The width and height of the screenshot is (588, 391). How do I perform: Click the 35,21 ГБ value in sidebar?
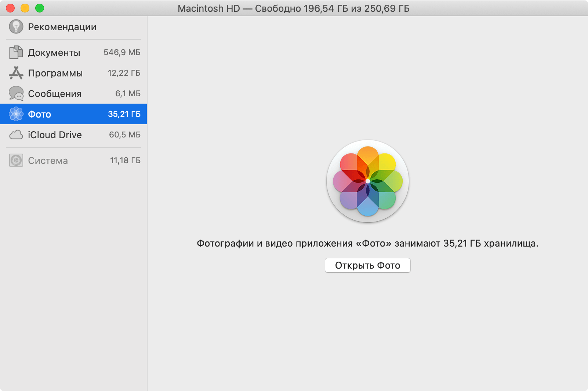124,114
